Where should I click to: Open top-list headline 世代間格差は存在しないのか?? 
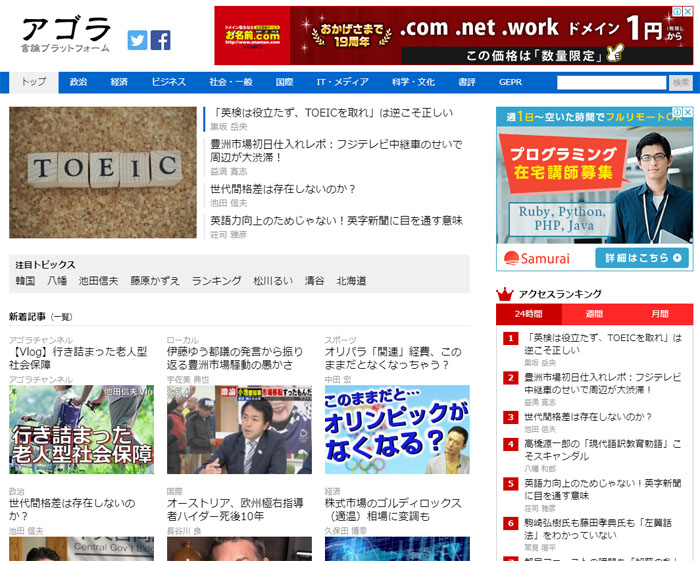tap(283, 189)
